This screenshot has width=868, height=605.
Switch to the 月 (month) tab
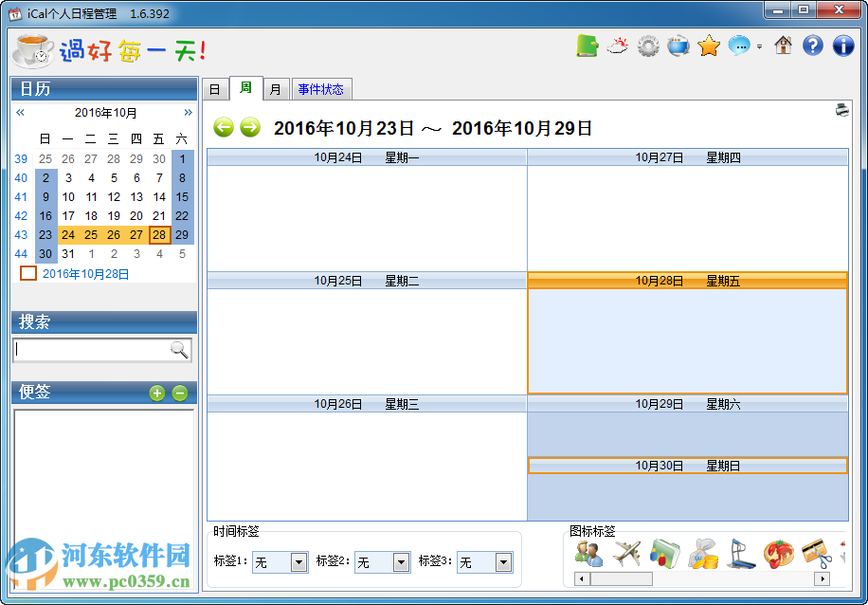tap(275, 87)
